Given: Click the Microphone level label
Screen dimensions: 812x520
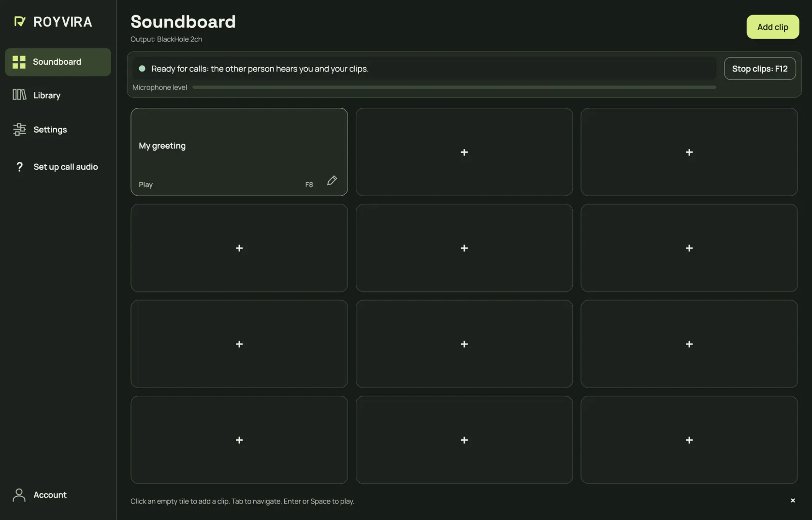Looking at the screenshot, I should (x=159, y=87).
